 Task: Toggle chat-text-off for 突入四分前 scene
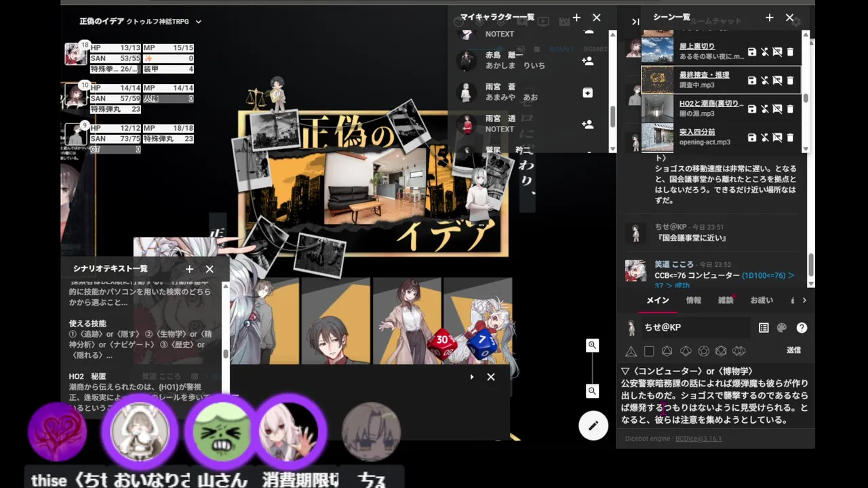pos(777,138)
